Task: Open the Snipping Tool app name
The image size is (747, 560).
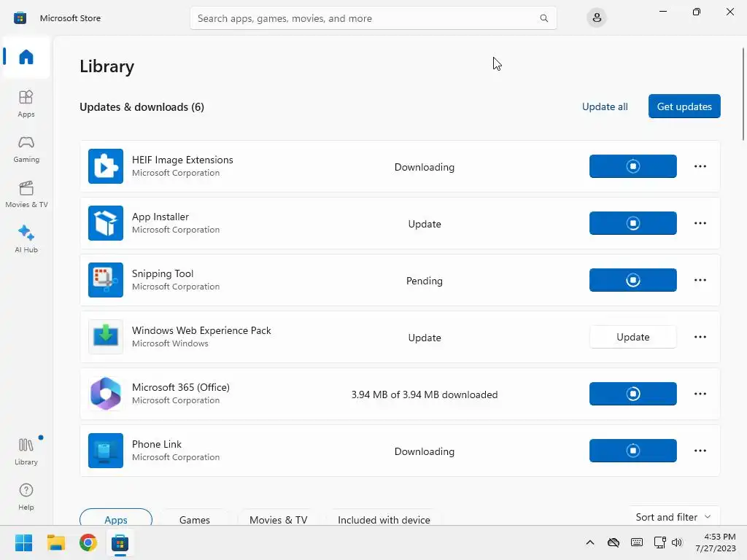Action: pos(163,274)
